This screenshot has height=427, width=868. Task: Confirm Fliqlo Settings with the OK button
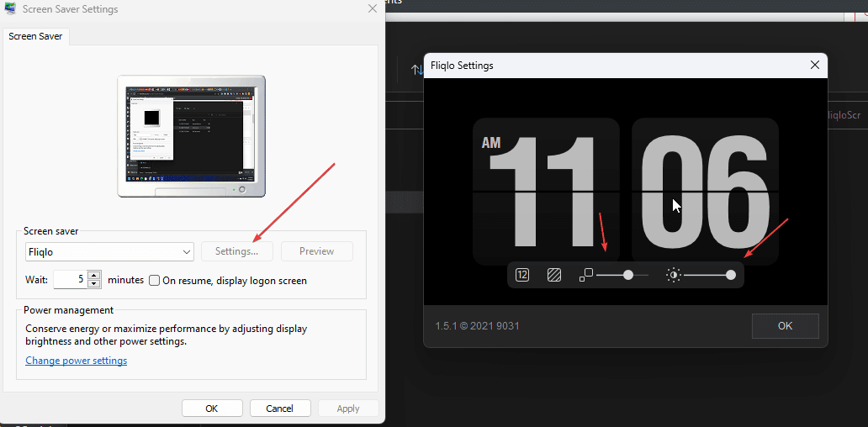pos(785,326)
